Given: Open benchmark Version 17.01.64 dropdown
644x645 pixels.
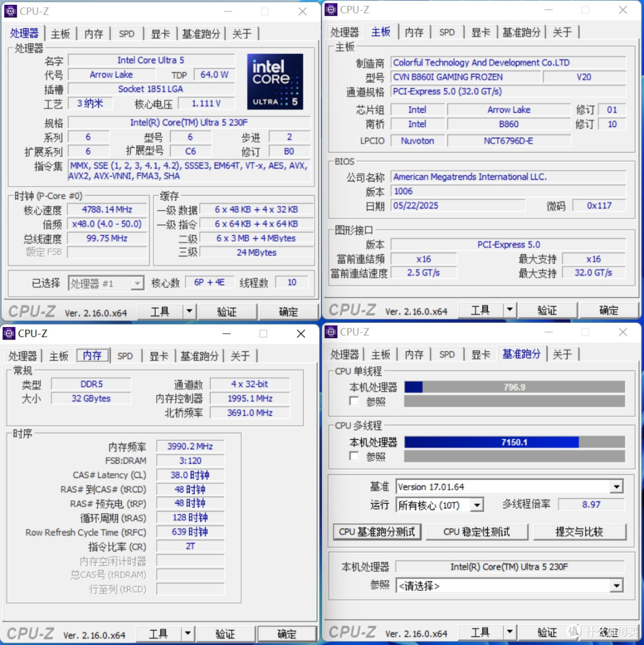Looking at the screenshot, I should coord(616,487).
